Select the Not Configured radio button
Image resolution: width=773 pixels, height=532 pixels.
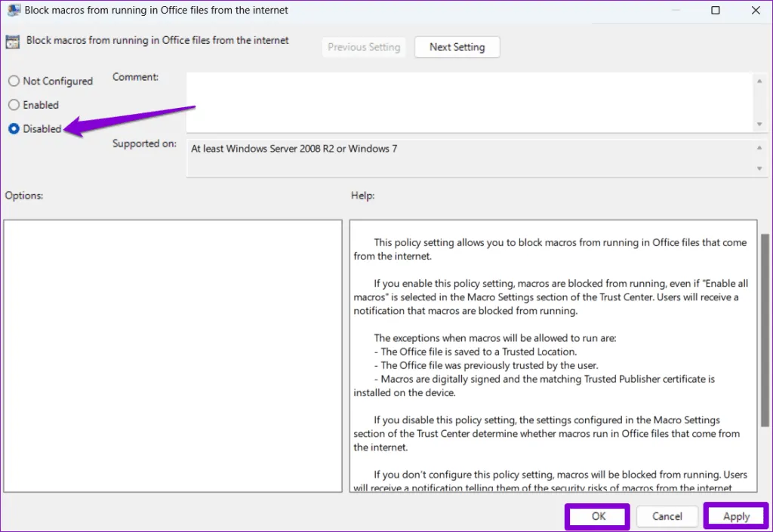coord(14,81)
